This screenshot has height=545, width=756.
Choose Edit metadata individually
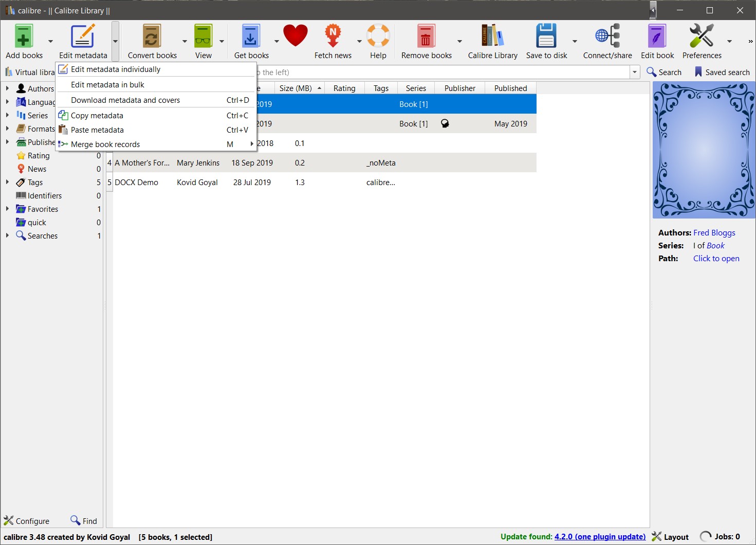(156, 69)
